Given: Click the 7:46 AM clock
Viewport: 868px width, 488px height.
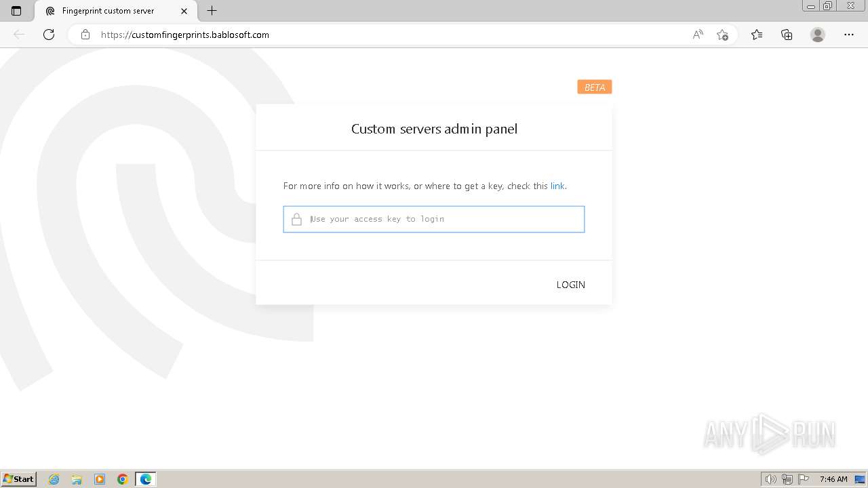Looking at the screenshot, I should point(833,479).
